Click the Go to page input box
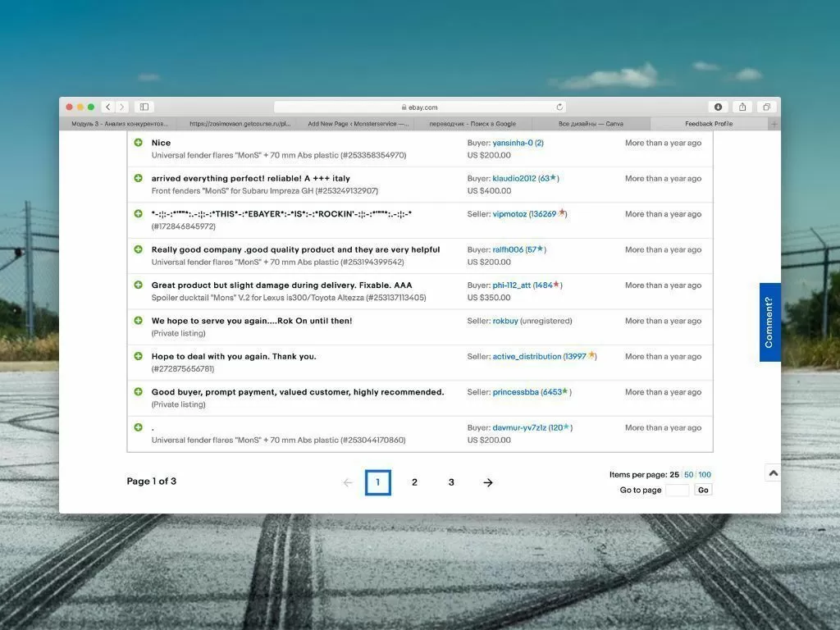The image size is (840, 630). [677, 490]
